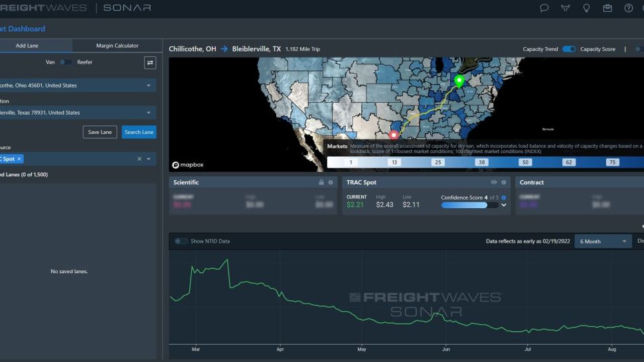Click the TRAC Spot high $2.43 value

click(x=384, y=205)
